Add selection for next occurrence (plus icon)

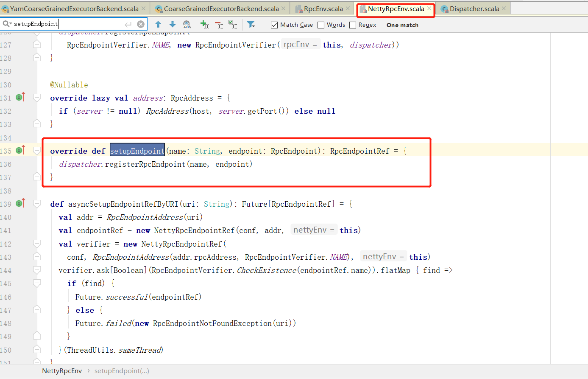204,25
